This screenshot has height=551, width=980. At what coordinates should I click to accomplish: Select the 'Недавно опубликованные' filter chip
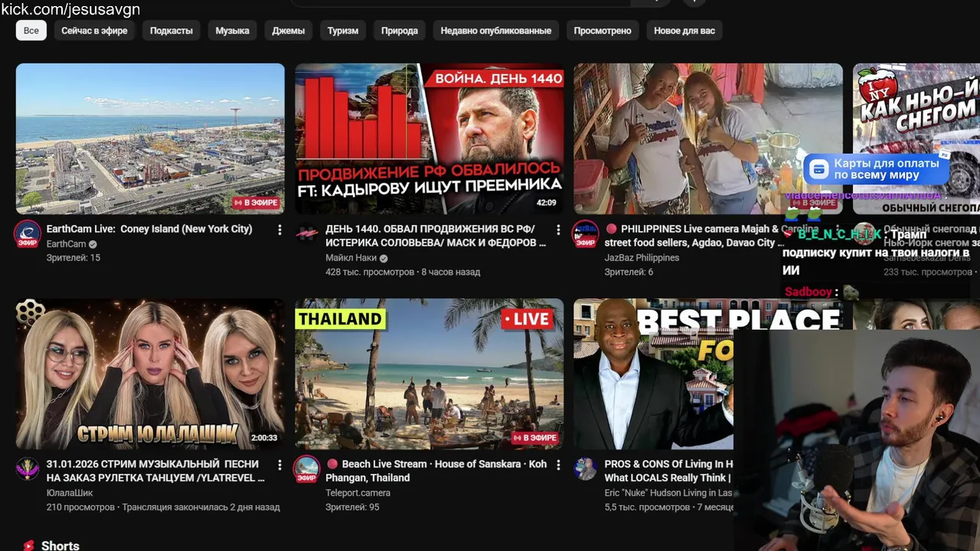pyautogui.click(x=496, y=31)
